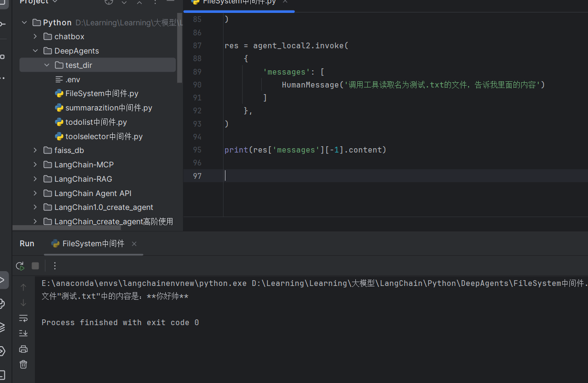Click the 'messages' key on line 89
The width and height of the screenshot is (588, 383).
(x=287, y=72)
